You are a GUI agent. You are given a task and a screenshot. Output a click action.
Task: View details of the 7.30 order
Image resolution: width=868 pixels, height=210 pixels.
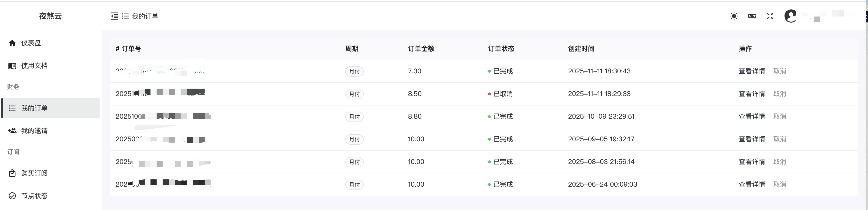pyautogui.click(x=751, y=71)
